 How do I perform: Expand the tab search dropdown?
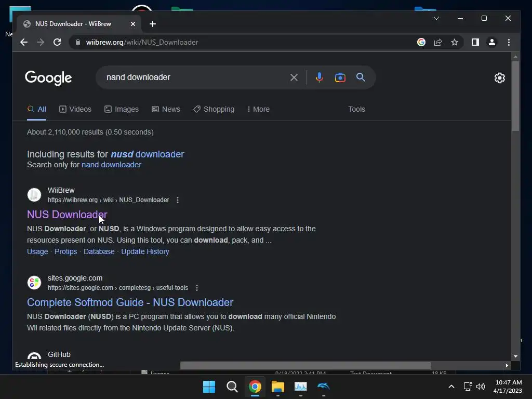point(436,18)
